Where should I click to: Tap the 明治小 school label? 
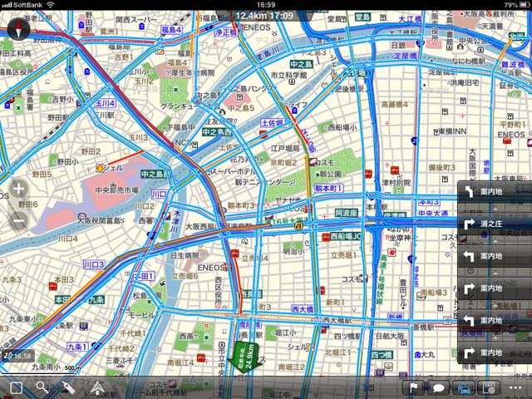pos(293,251)
